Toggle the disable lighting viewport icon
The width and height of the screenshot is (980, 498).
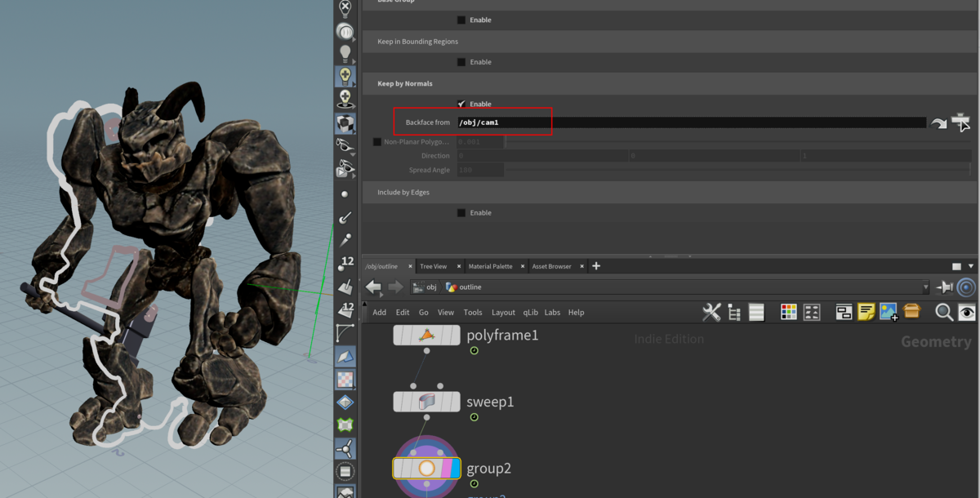pyautogui.click(x=345, y=8)
